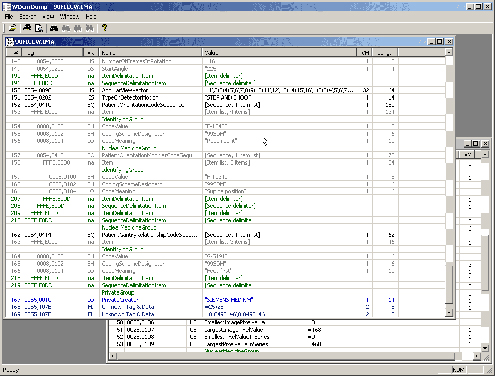Click the first greyed binoculars icon

point(66,28)
